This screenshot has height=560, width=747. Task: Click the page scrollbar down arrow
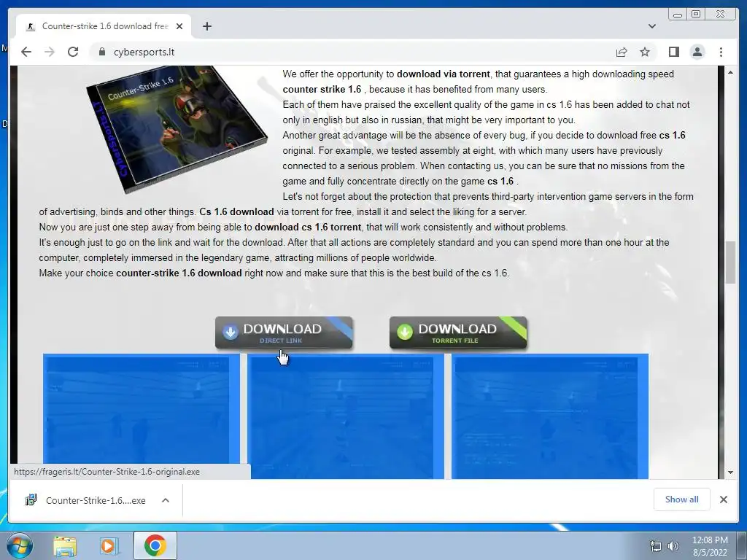tap(730, 472)
